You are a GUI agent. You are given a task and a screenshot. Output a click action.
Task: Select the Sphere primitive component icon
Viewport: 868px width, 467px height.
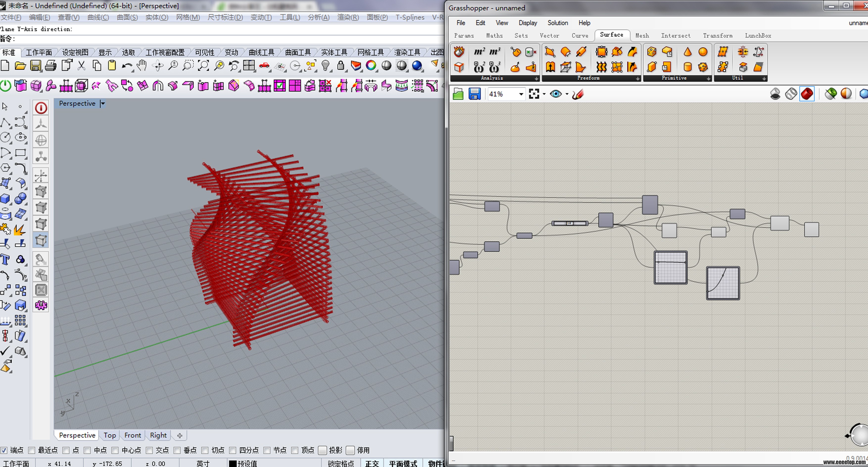(x=703, y=51)
